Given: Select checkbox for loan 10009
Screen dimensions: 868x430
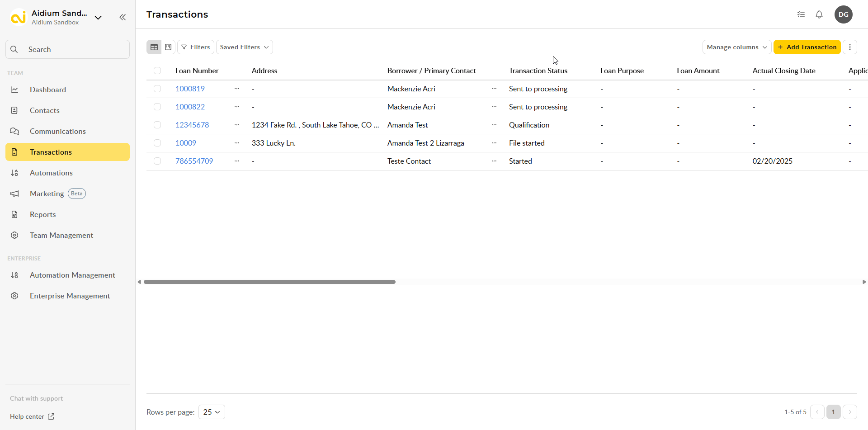Looking at the screenshot, I should point(157,143).
